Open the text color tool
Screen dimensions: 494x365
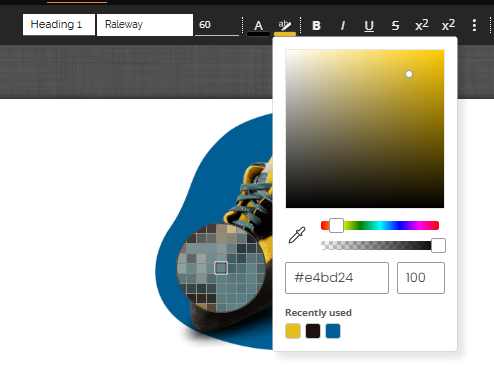coord(258,26)
